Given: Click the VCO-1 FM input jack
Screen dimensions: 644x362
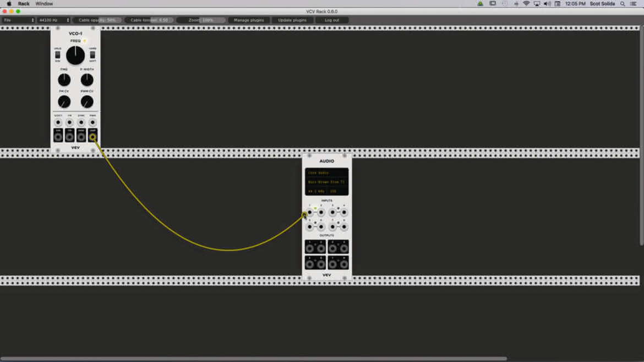Looking at the screenshot, I should point(69,122).
